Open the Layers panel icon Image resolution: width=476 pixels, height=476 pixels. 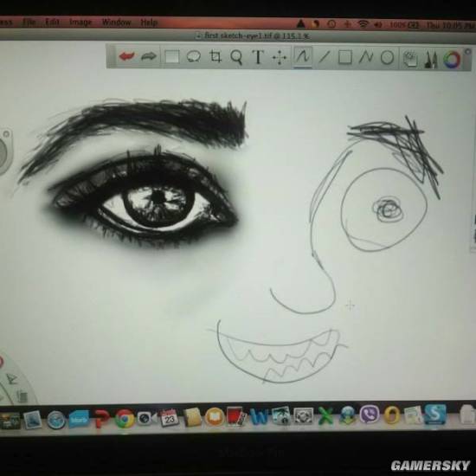click(410, 59)
